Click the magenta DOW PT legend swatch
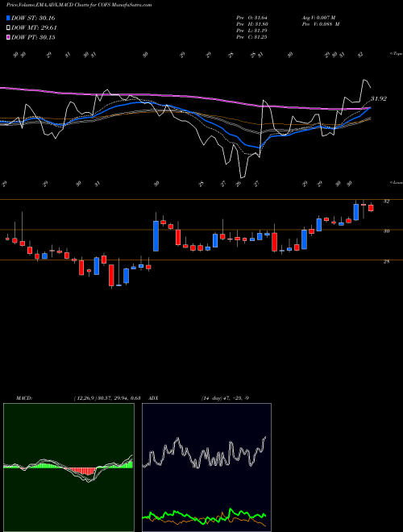The height and width of the screenshot is (532, 403). click(x=9, y=37)
